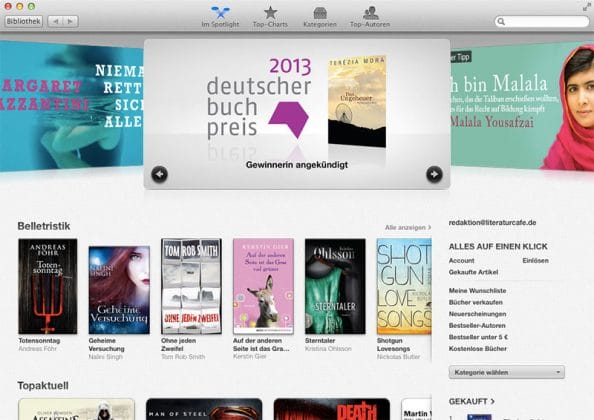Show the next carousel banner
594x420 pixels.
(434, 174)
